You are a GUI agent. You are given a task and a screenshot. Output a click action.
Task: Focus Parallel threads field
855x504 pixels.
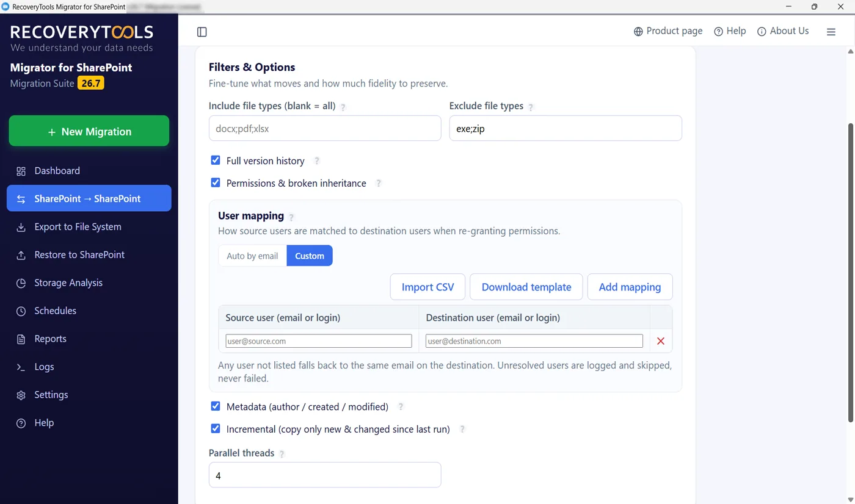click(325, 475)
